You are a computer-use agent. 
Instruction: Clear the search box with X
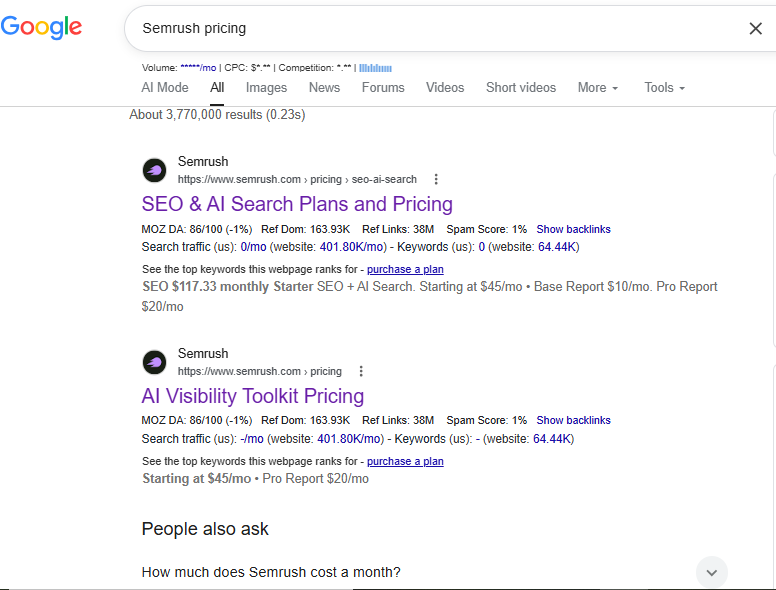(755, 29)
